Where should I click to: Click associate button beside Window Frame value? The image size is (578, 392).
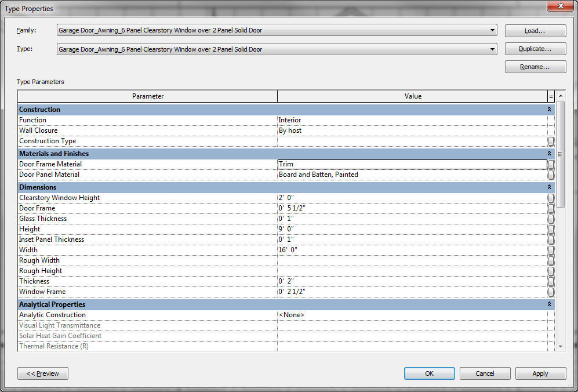pyautogui.click(x=551, y=292)
